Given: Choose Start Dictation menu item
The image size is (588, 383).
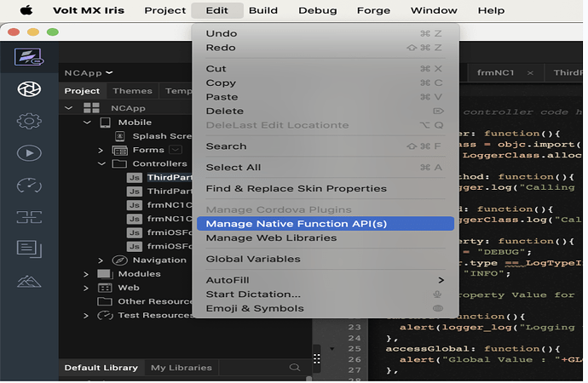Looking at the screenshot, I should (326, 294).
